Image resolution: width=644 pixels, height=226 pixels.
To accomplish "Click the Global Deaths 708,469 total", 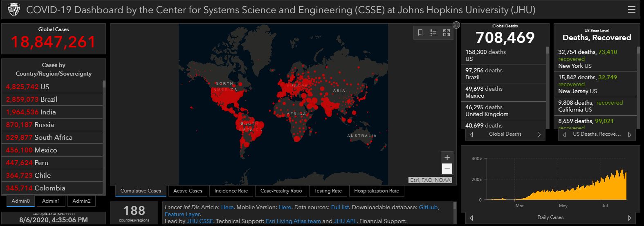I will tap(505, 38).
